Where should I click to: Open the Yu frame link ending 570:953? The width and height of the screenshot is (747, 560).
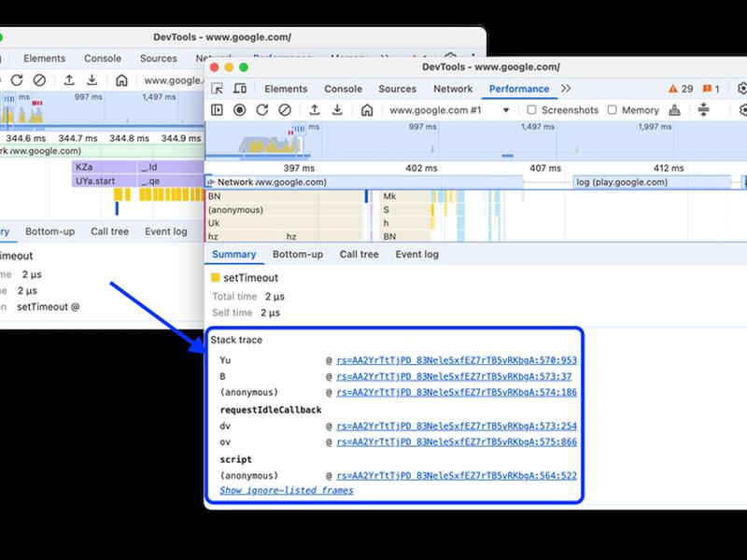pos(457,360)
